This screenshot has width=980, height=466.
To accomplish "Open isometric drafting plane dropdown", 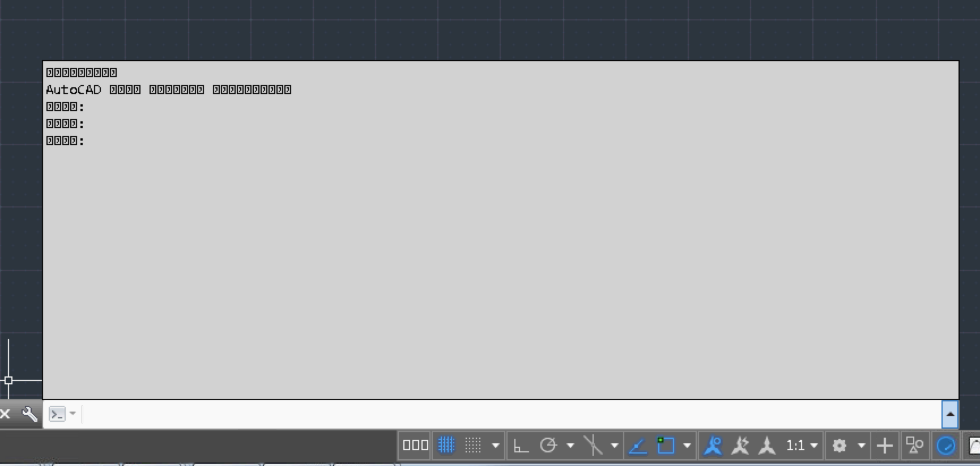I will tap(615, 446).
